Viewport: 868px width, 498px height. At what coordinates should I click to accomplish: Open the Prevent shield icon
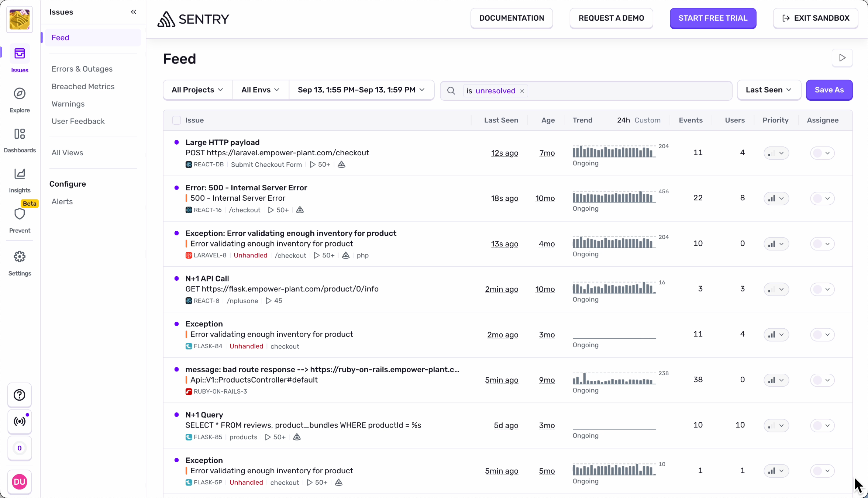pos(20,214)
